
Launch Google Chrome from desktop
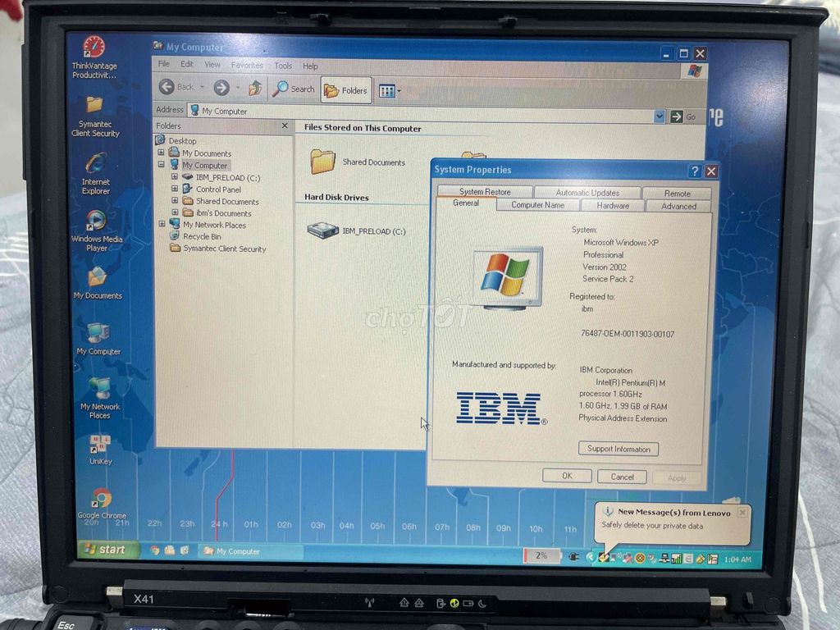tap(101, 504)
